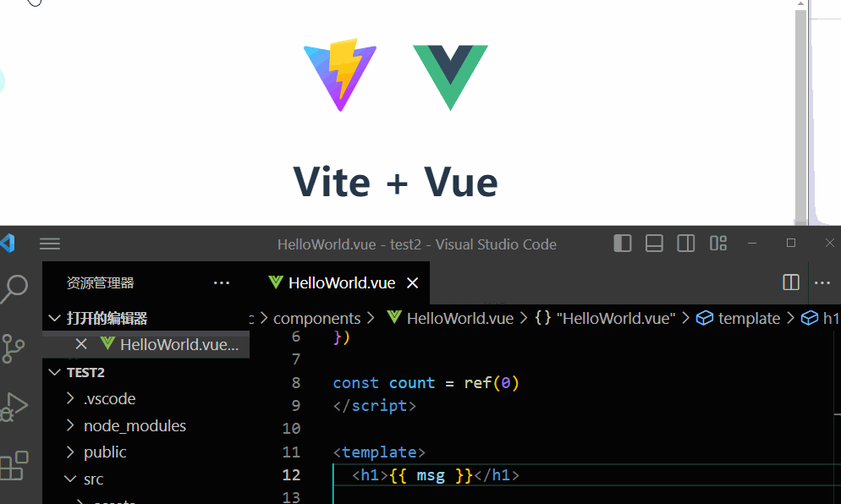Close HelloWorld.vue in open editors list

tap(81, 343)
